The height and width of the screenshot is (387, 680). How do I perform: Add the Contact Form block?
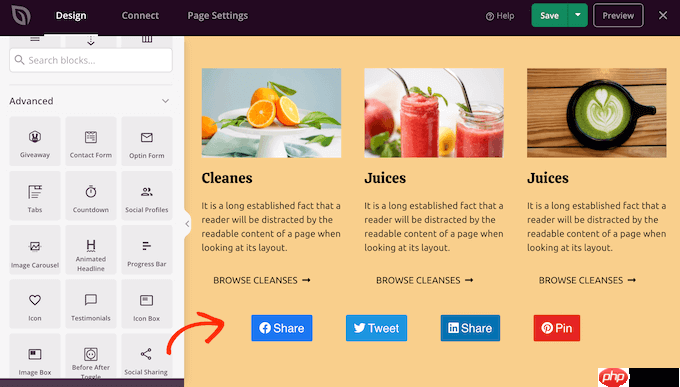pos(91,141)
